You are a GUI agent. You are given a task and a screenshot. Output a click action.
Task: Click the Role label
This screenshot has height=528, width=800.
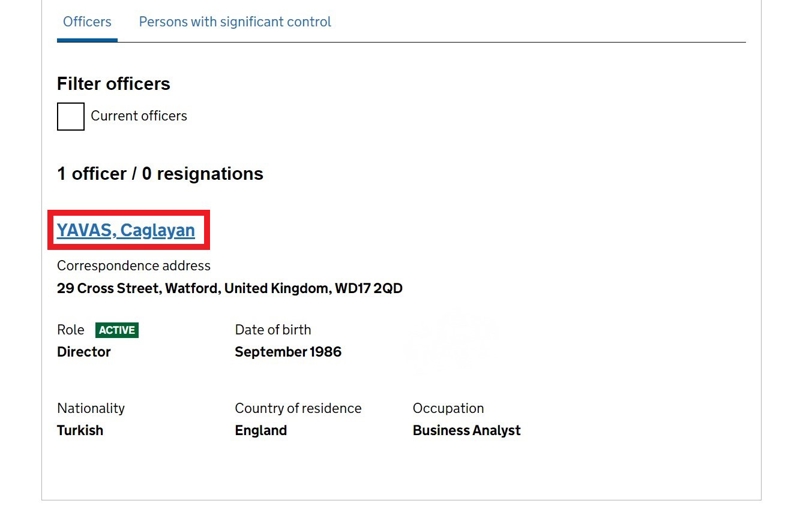point(70,330)
